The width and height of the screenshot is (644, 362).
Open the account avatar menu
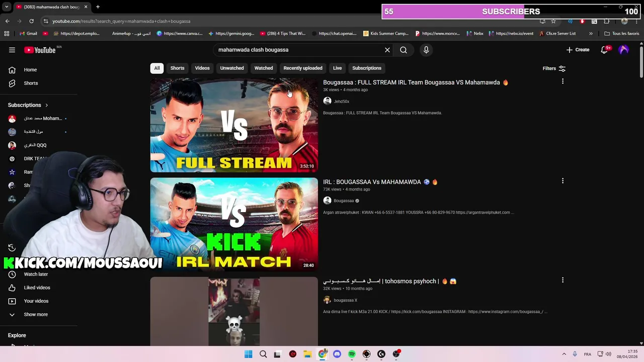pyautogui.click(x=624, y=50)
